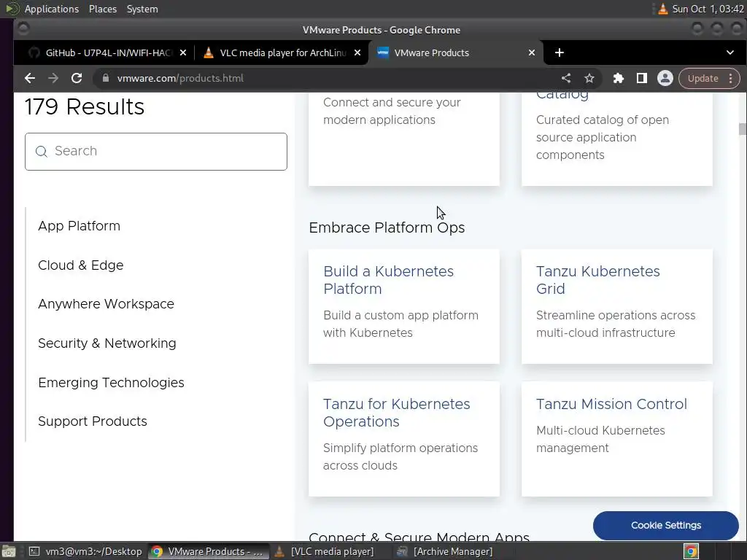Image resolution: width=747 pixels, height=560 pixels.
Task: Open a new tab with plus button
Action: 560,52
